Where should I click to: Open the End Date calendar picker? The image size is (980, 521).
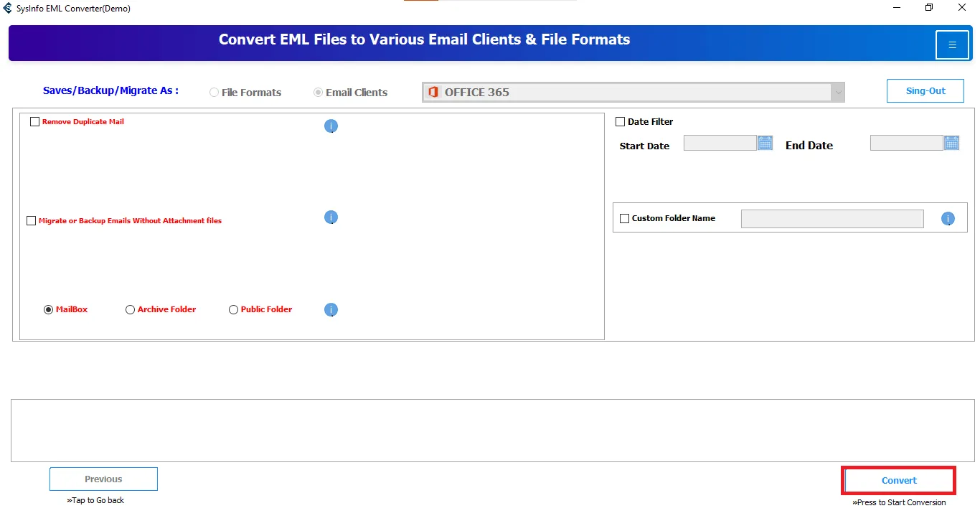(x=951, y=143)
